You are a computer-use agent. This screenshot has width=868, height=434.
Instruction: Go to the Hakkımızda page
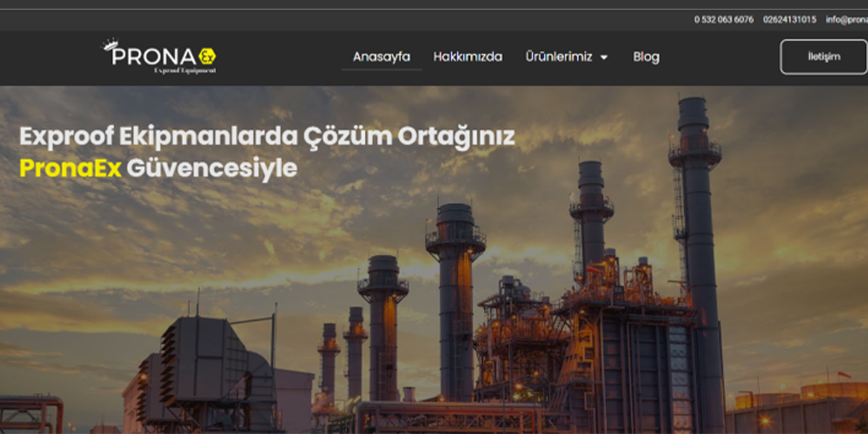coord(468,57)
